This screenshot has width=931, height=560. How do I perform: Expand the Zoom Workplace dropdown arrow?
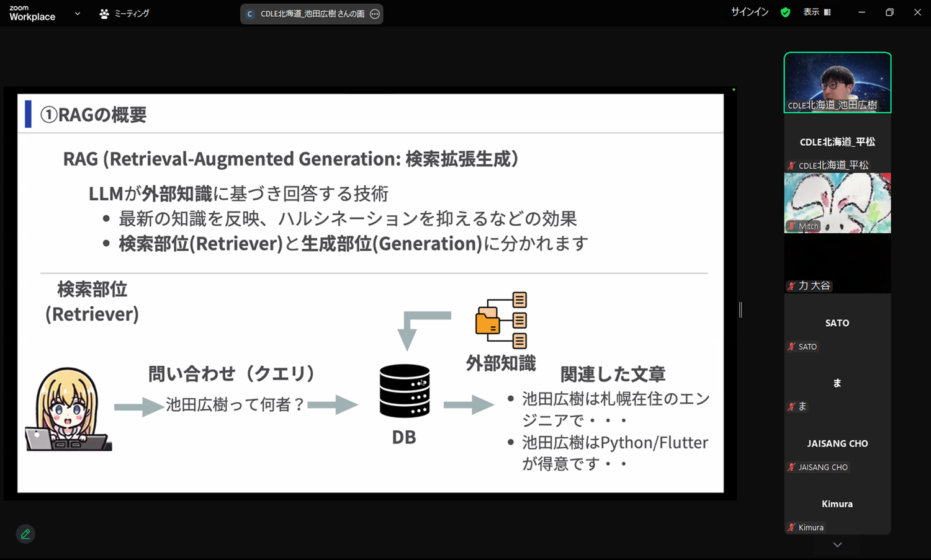78,13
